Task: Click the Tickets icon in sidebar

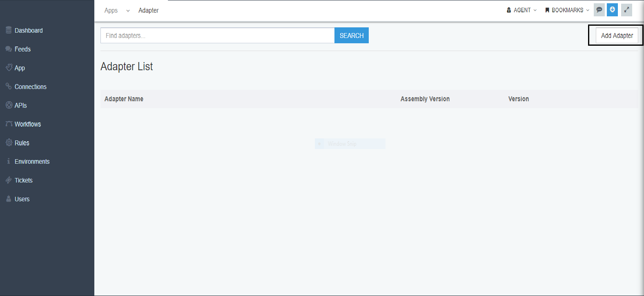Action: (x=9, y=180)
